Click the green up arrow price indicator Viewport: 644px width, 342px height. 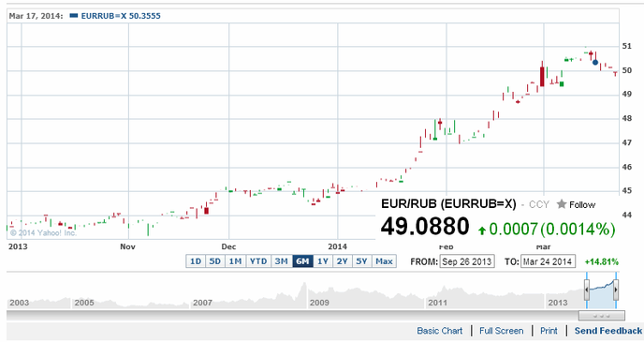(482, 230)
